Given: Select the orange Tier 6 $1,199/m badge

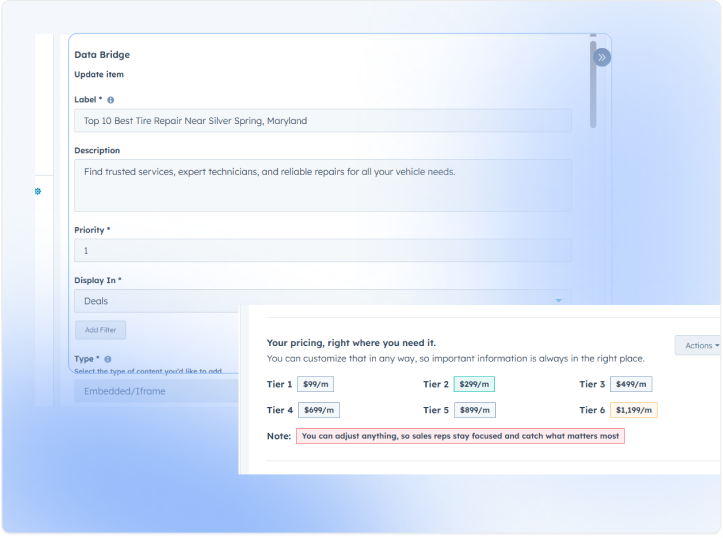Looking at the screenshot, I should [x=634, y=410].
